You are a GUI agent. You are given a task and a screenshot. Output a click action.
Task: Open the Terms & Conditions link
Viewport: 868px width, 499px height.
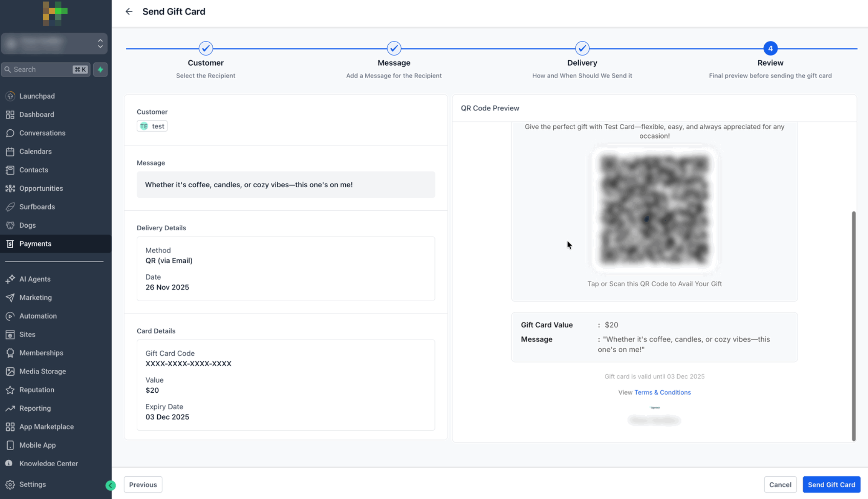662,392
